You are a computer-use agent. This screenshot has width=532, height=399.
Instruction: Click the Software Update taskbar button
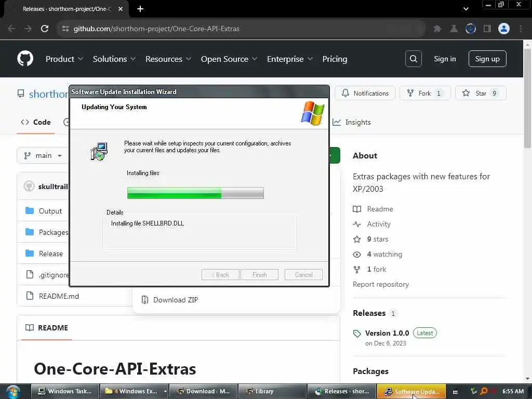pyautogui.click(x=411, y=392)
